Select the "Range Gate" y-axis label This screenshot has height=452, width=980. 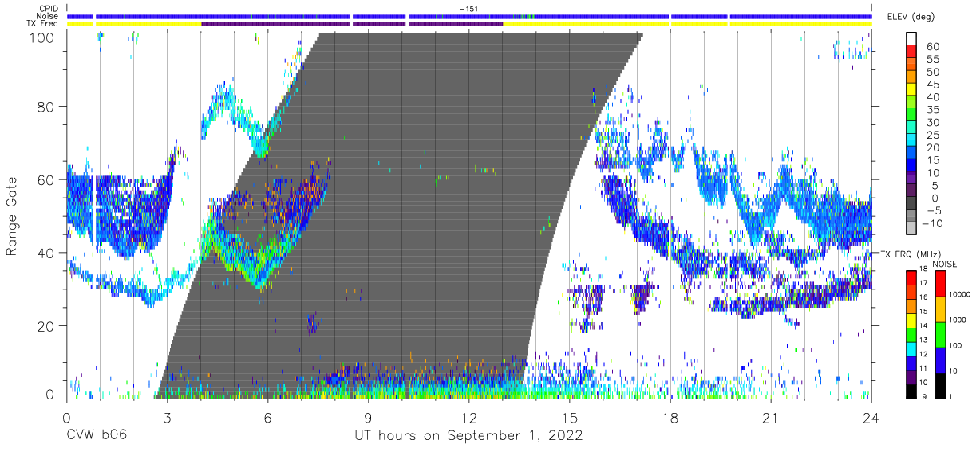(12, 216)
